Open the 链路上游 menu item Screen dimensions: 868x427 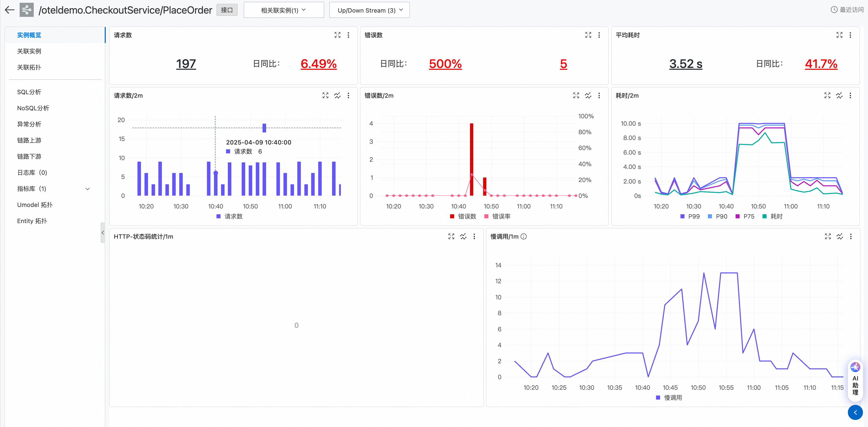point(55,140)
